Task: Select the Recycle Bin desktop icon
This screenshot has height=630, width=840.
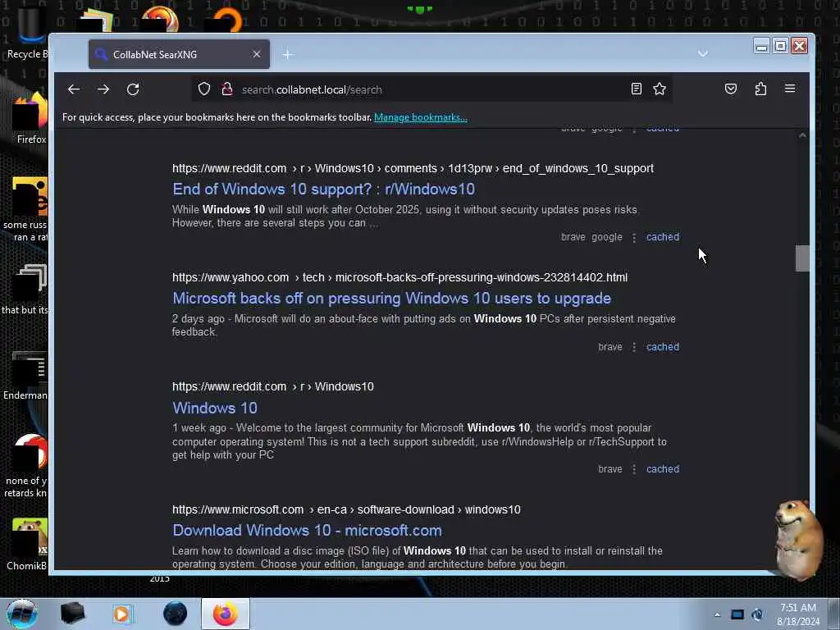Action: (x=27, y=32)
